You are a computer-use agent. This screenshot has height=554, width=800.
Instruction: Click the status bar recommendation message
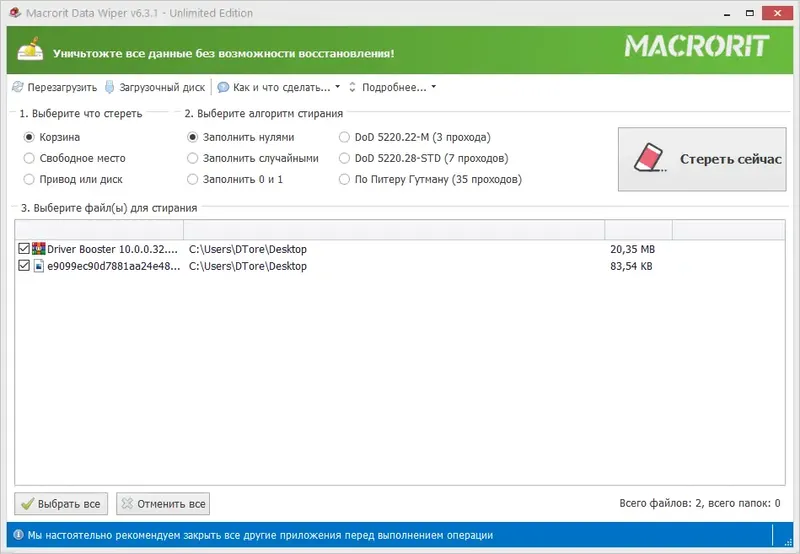pyautogui.click(x=260, y=535)
